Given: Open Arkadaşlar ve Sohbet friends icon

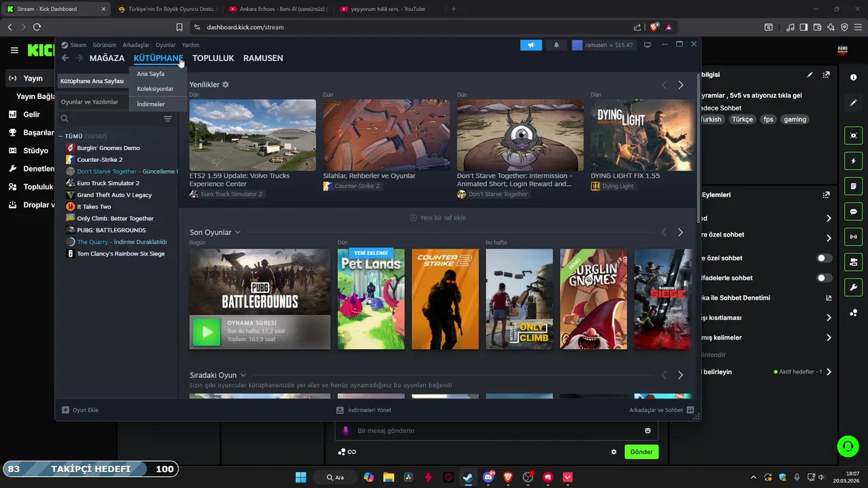Looking at the screenshot, I should [x=690, y=410].
